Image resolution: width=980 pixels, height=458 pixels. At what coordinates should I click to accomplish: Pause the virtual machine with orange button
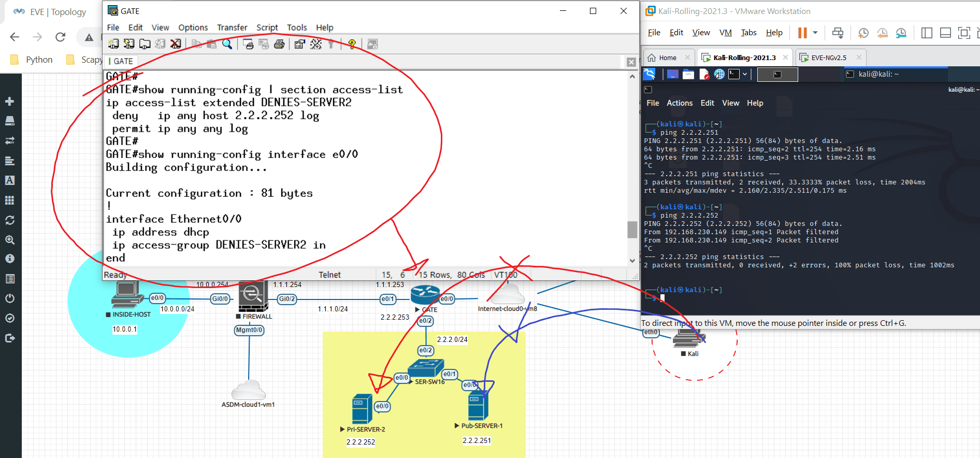click(802, 33)
